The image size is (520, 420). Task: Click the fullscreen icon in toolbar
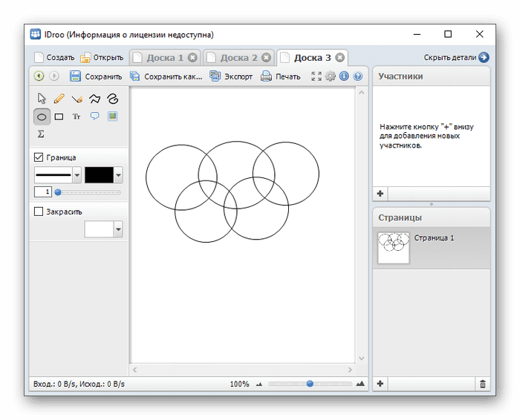click(x=316, y=76)
